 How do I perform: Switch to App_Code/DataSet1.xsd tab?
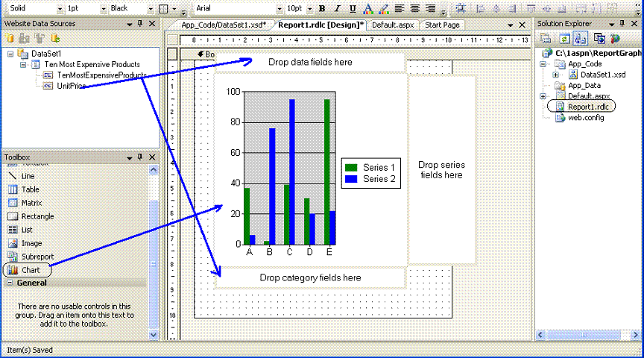click(224, 25)
